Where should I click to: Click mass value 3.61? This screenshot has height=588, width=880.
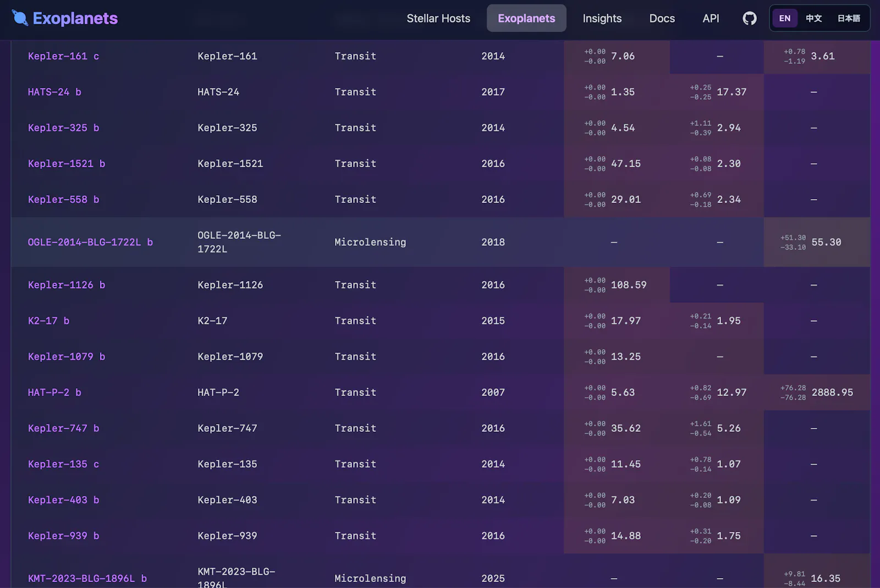pyautogui.click(x=823, y=56)
